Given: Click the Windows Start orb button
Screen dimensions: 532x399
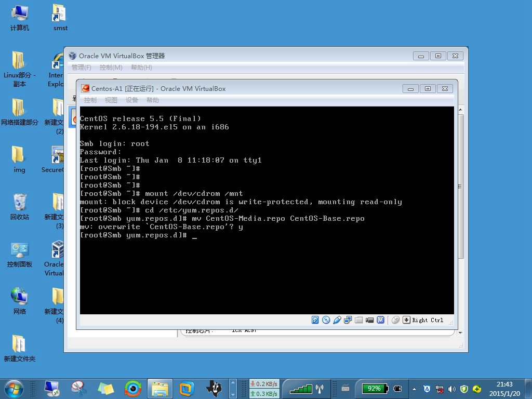Looking at the screenshot, I should click(x=14, y=389).
